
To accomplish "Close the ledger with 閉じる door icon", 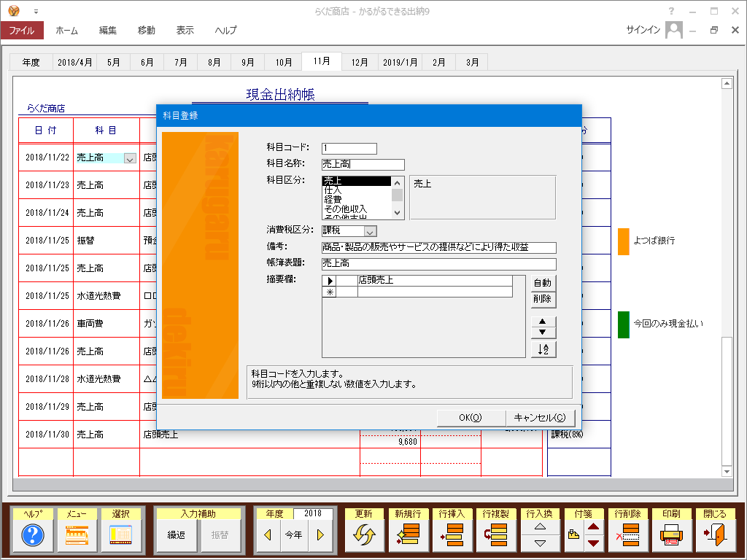I will [x=715, y=535].
